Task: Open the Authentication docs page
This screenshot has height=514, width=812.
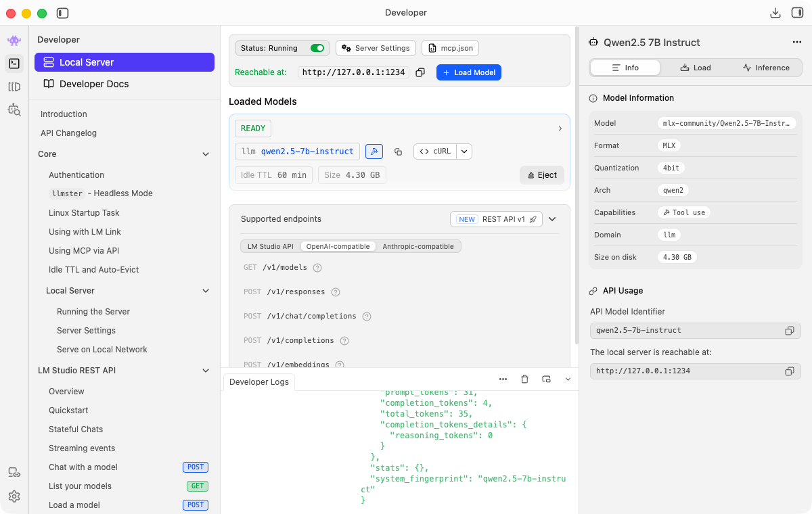Action: [76, 175]
